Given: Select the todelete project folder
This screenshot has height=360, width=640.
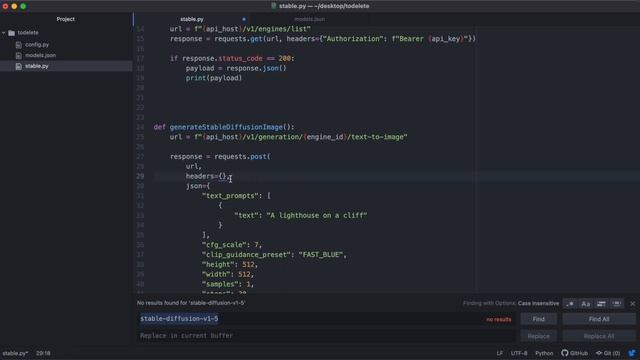Looking at the screenshot, I should 28,33.
